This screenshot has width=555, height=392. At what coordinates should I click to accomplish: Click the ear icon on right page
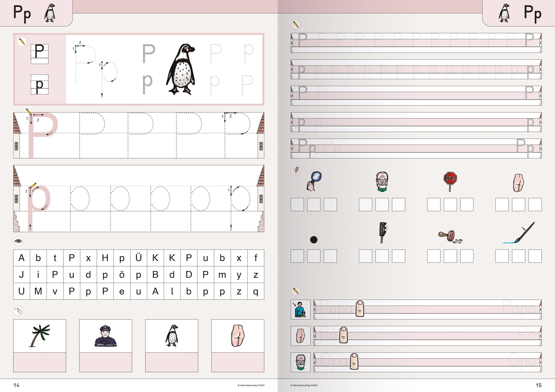point(295,170)
